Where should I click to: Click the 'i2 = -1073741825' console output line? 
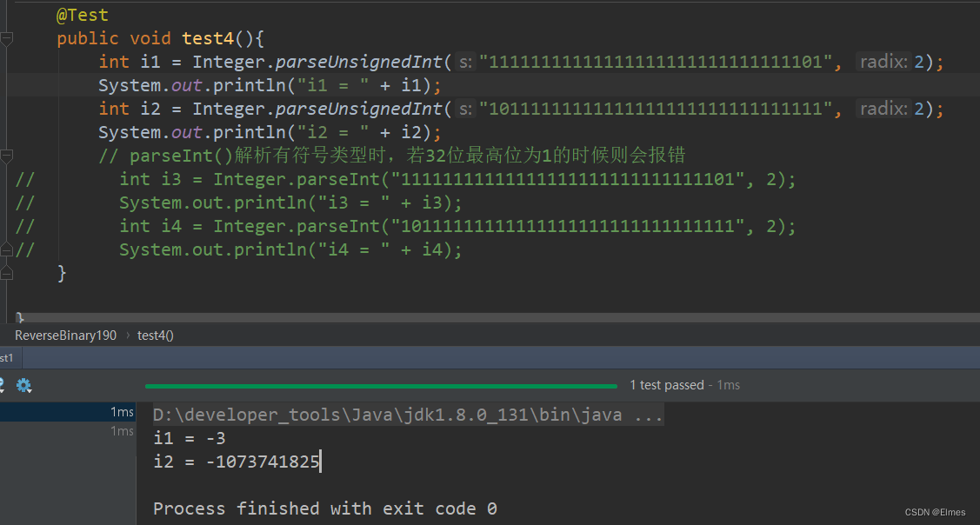[x=237, y=462]
